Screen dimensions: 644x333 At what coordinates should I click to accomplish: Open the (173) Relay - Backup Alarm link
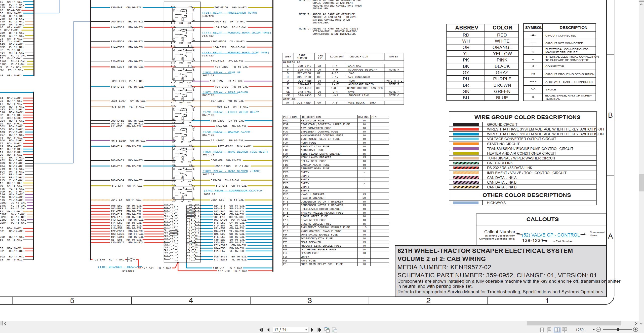(226, 132)
